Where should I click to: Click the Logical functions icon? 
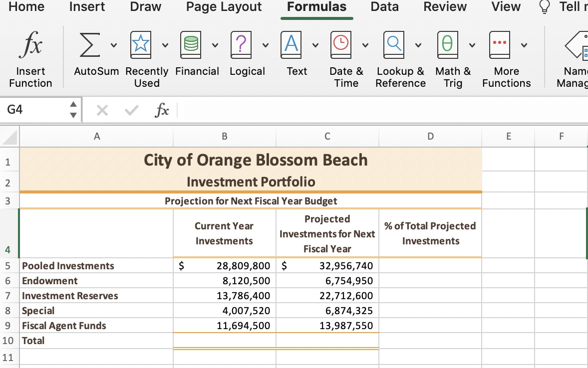click(241, 45)
